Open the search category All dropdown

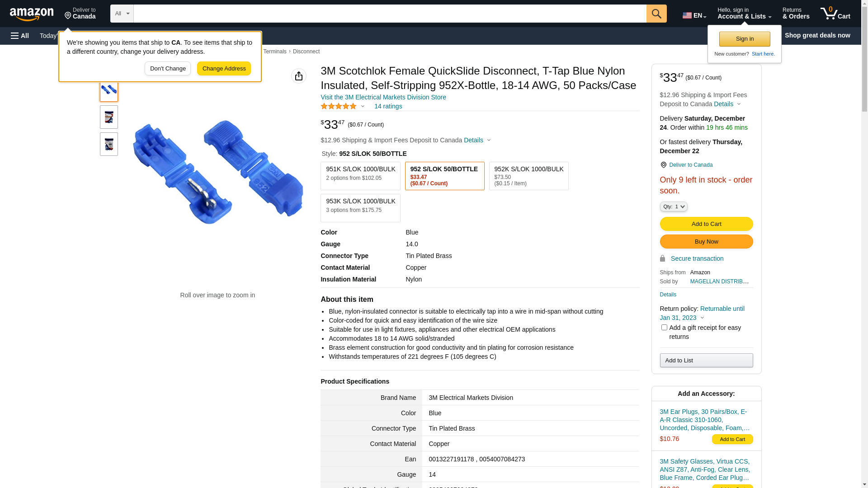point(122,14)
